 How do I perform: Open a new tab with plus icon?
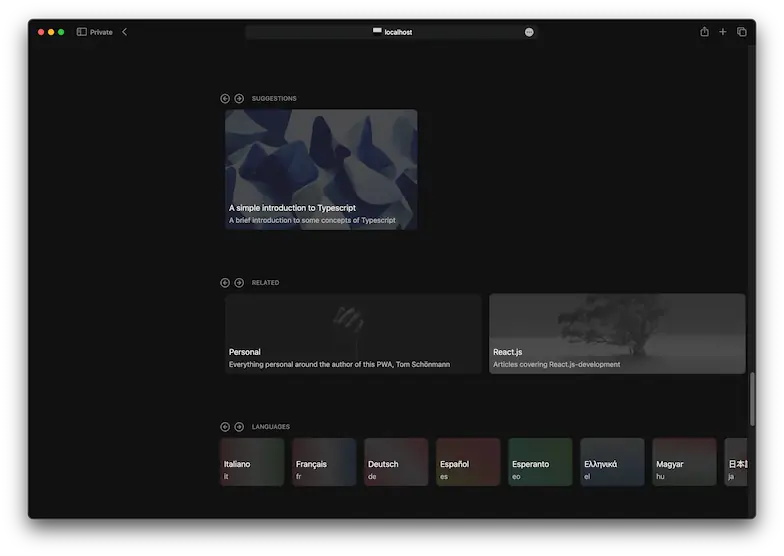[722, 32]
